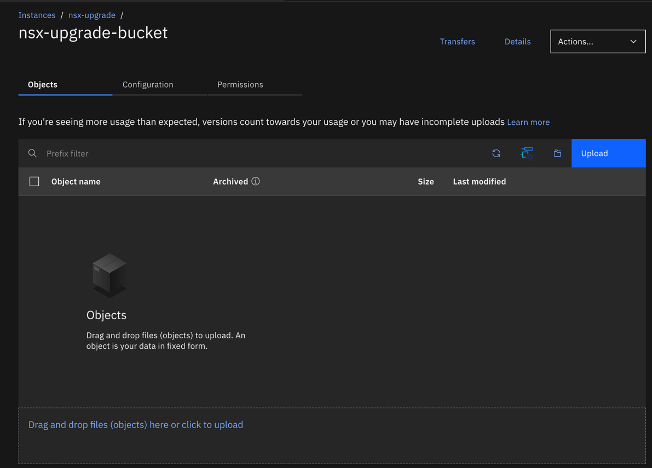Screen dimensions: 652x468
Task: Click into the Prefix filter field
Action: [250, 153]
